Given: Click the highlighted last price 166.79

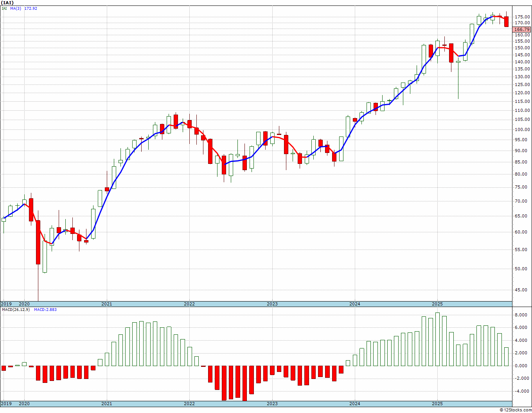Looking at the screenshot, I should [x=522, y=29].
